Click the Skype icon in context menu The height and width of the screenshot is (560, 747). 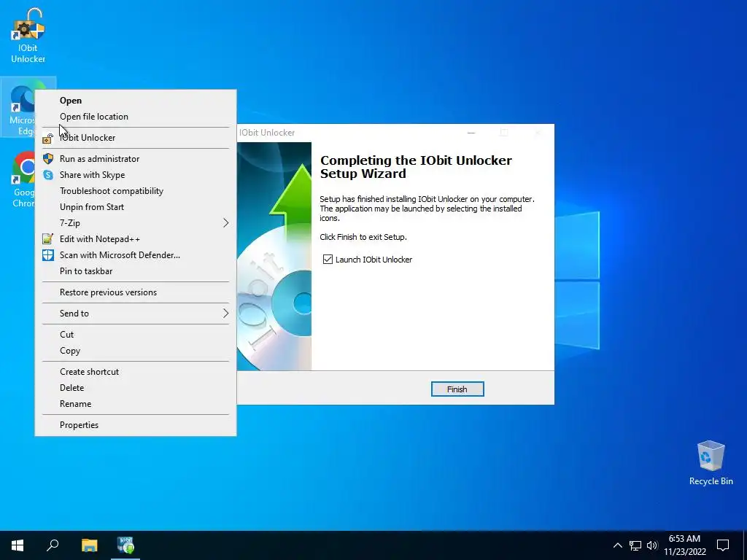pos(48,175)
